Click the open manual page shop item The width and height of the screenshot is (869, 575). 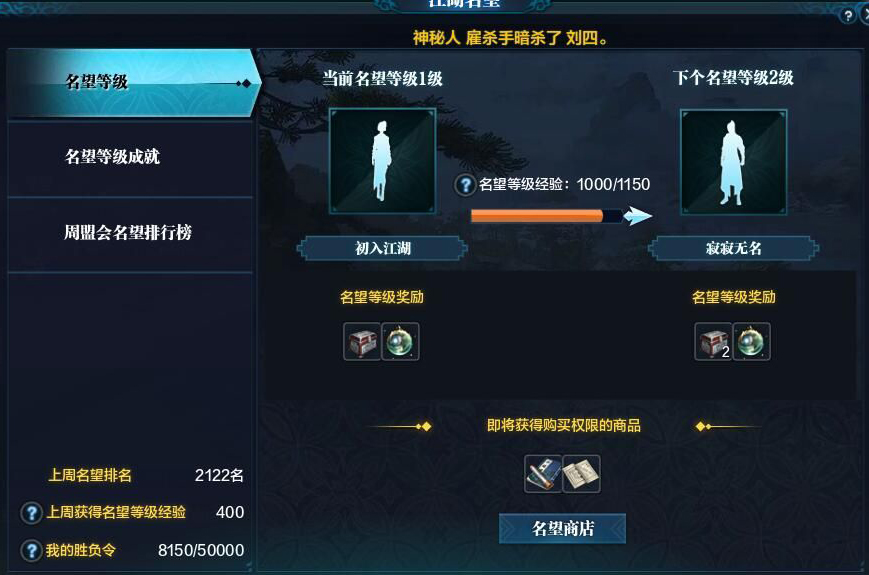[581, 474]
